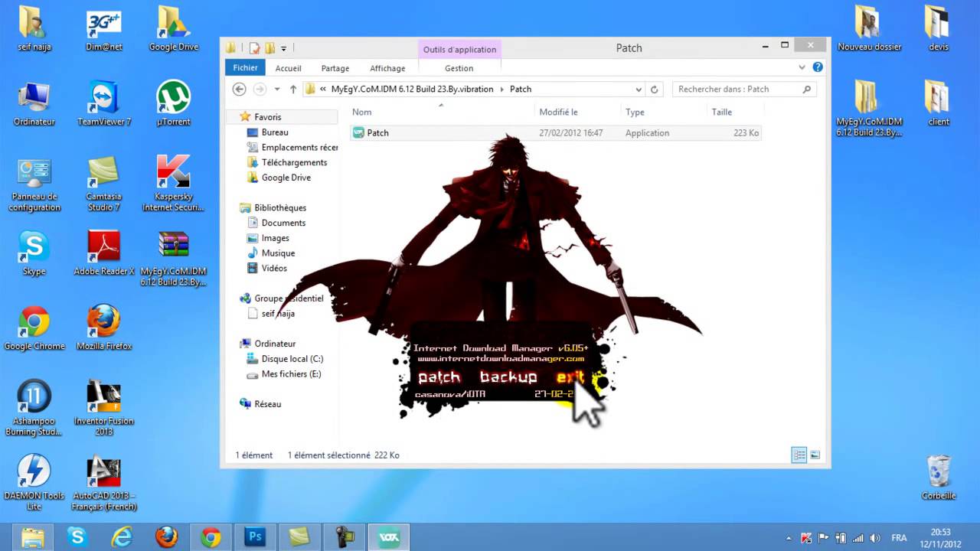This screenshot has height=551, width=980.
Task: Open Bureau in the navigation pane
Action: (275, 132)
